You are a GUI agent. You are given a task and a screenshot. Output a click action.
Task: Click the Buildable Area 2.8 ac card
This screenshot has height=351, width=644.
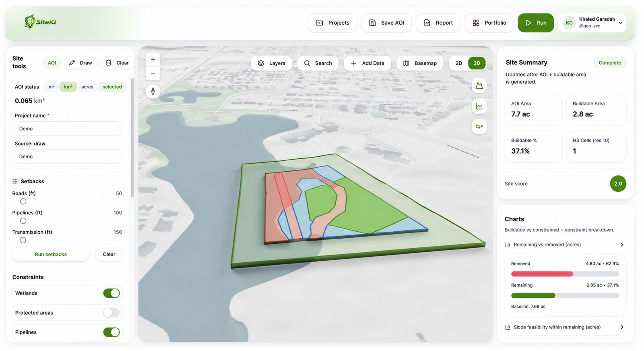tap(596, 110)
